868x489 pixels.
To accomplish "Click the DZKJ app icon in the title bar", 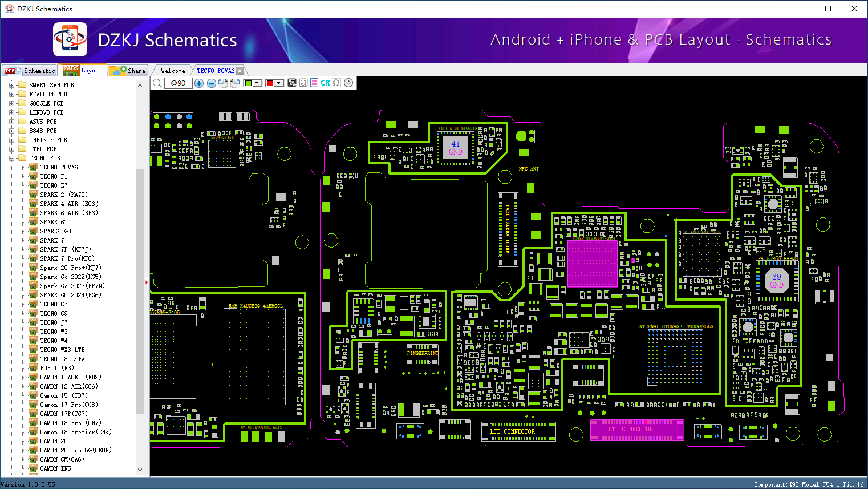I will pyautogui.click(x=9, y=9).
